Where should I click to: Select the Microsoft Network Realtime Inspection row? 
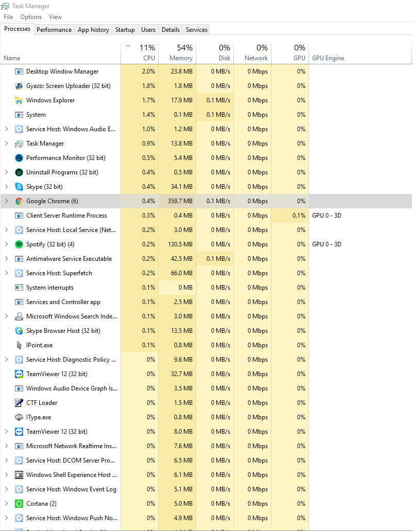(x=206, y=446)
